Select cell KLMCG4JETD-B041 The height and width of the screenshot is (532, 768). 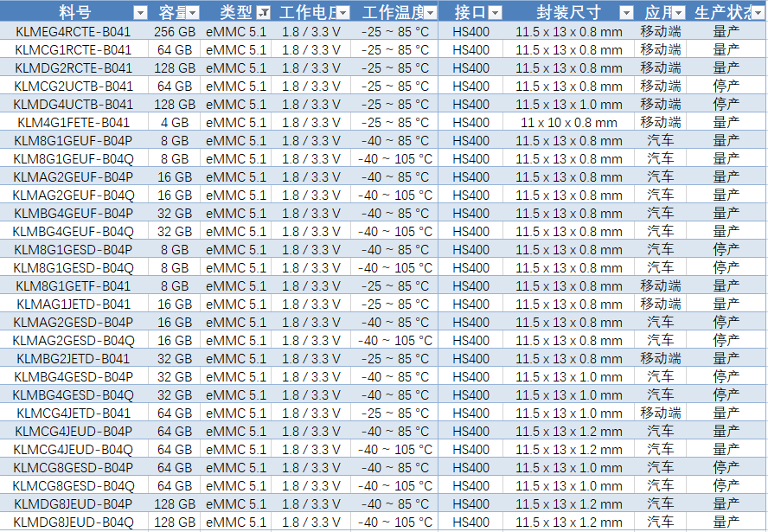click(x=74, y=413)
